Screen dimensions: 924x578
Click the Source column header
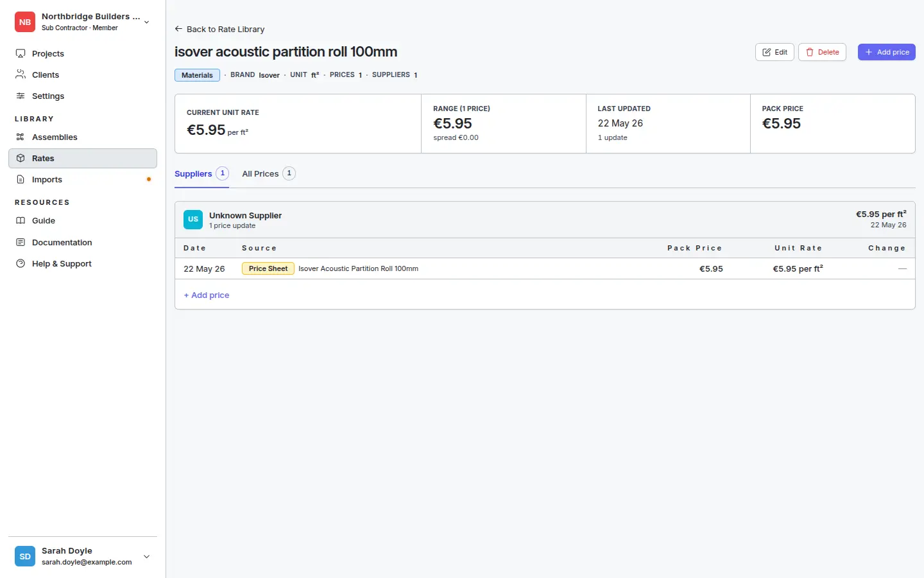click(259, 248)
